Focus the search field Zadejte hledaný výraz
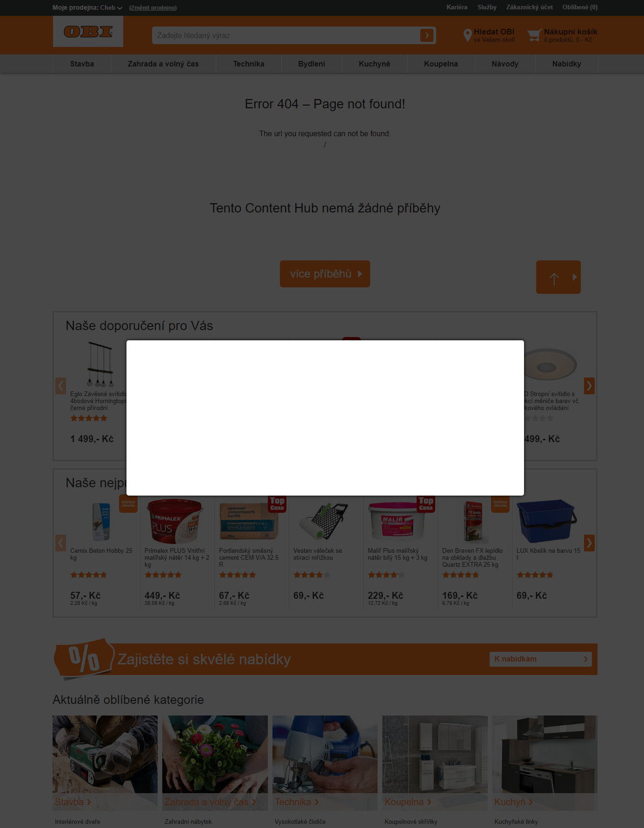 (x=285, y=35)
